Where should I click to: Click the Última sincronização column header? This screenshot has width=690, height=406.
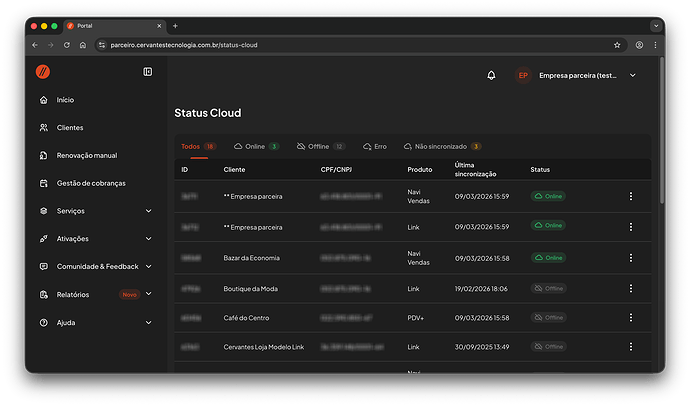coord(475,170)
